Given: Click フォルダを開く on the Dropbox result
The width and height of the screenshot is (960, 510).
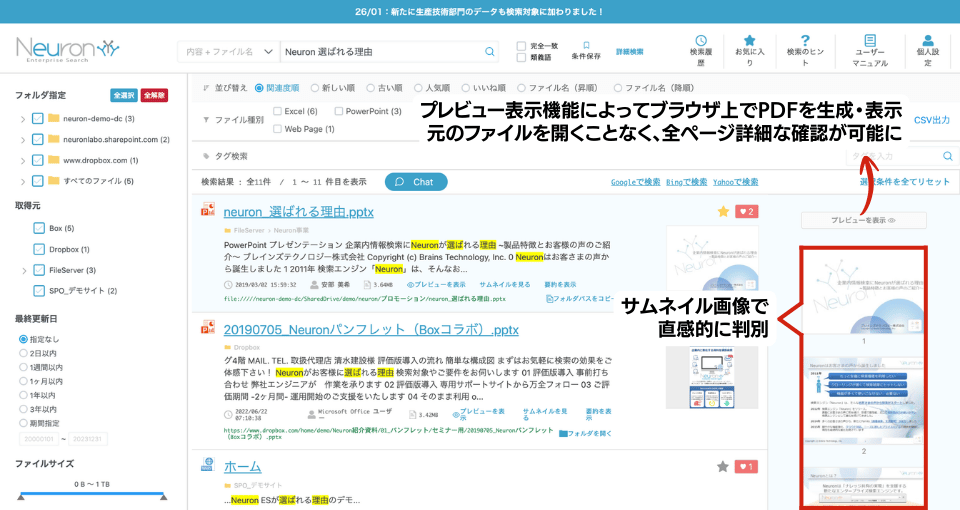Looking at the screenshot, I should pos(585,433).
